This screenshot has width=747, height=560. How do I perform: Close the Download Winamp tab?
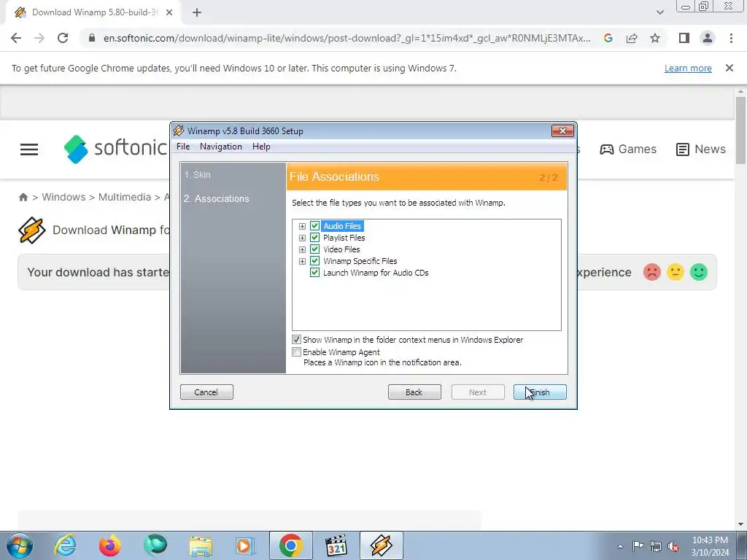(x=169, y=13)
